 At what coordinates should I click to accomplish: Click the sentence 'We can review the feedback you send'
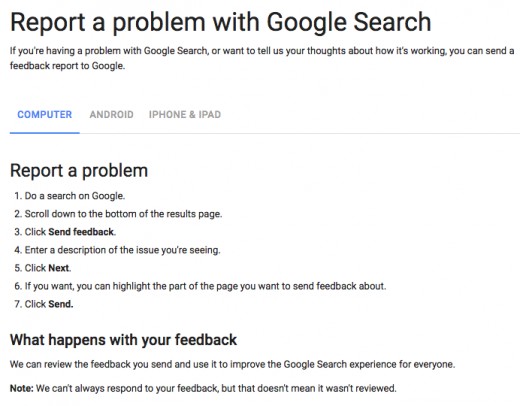(x=232, y=364)
